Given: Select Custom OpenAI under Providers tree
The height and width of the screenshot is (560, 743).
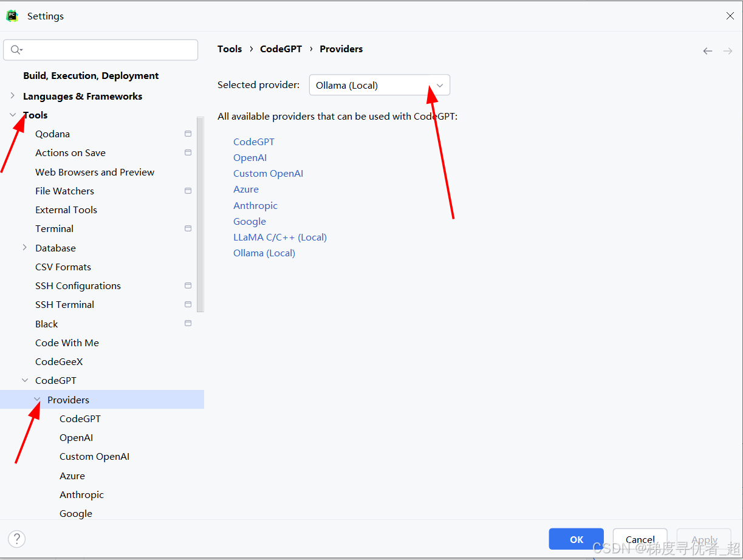Looking at the screenshot, I should [94, 457].
